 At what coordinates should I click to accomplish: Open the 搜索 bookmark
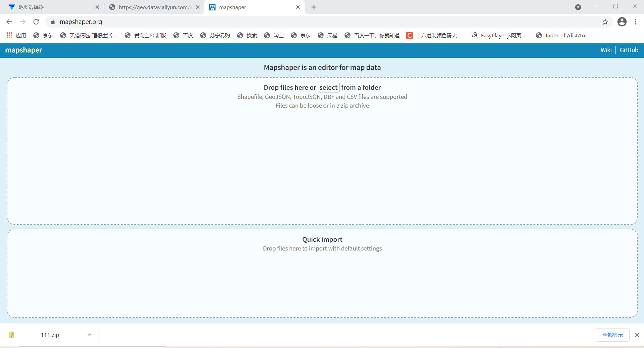(247, 35)
